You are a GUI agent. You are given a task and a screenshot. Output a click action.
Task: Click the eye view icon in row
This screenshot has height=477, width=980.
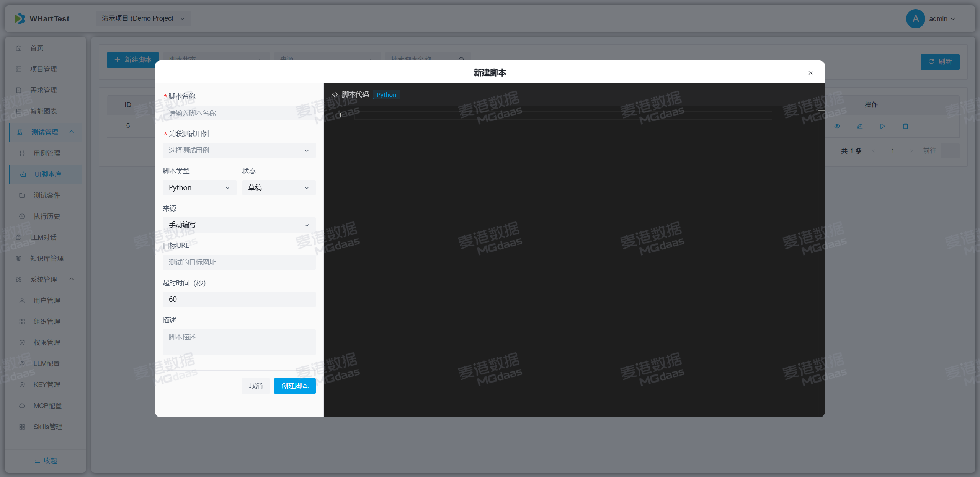(837, 126)
